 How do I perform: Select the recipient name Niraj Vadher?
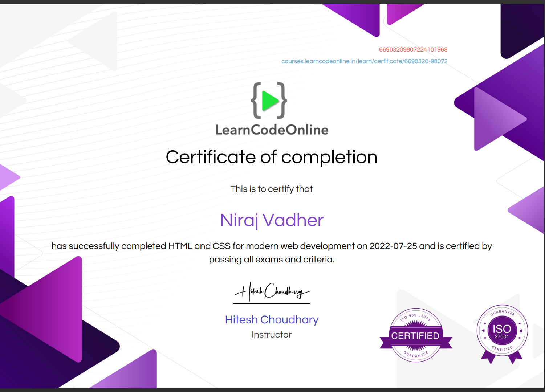coord(272,220)
